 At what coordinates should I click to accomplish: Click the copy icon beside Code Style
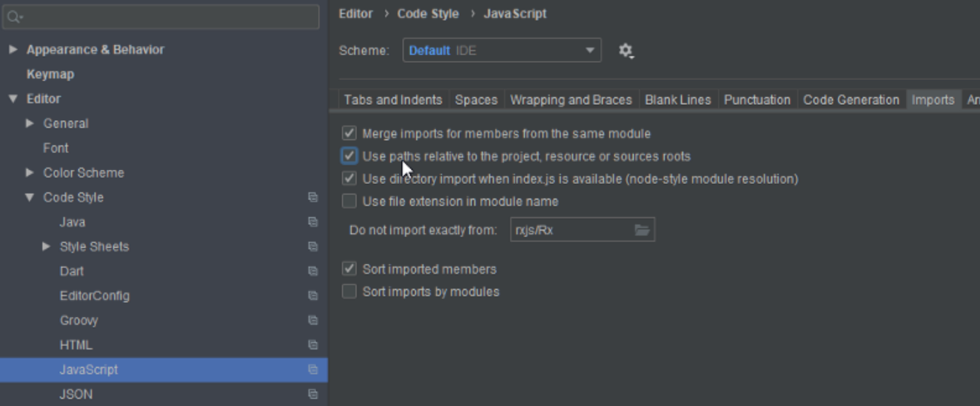pyautogui.click(x=313, y=197)
